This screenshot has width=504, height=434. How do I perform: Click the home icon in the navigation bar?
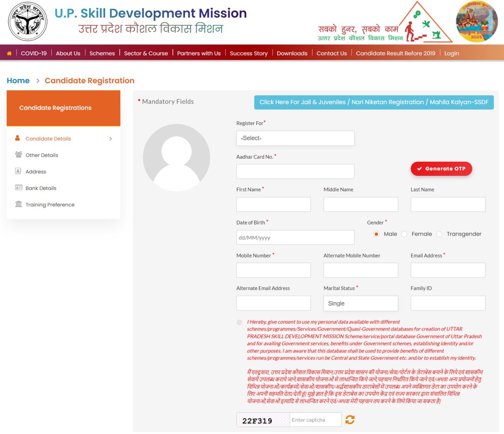(x=9, y=53)
